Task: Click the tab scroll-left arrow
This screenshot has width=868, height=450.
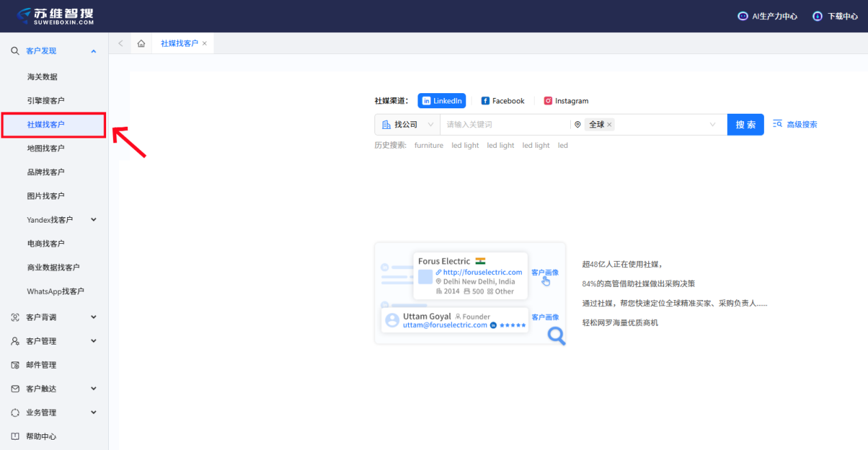Action: [x=120, y=43]
